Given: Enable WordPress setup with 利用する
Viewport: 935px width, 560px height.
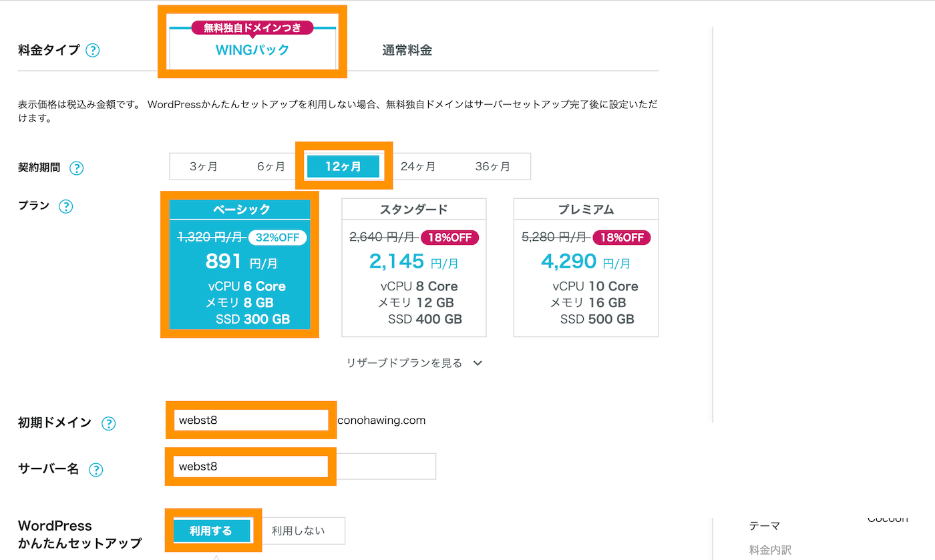Looking at the screenshot, I should click(x=211, y=531).
